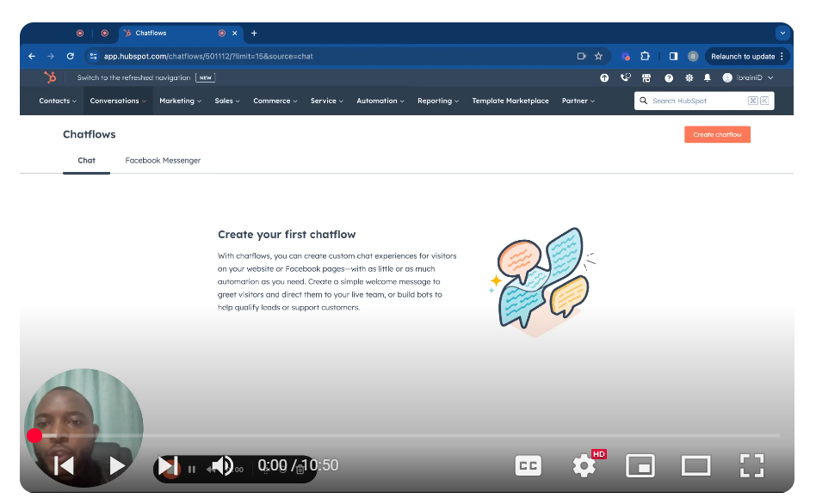The width and height of the screenshot is (816, 504).
Task: Expand the Service menu
Action: click(x=327, y=101)
